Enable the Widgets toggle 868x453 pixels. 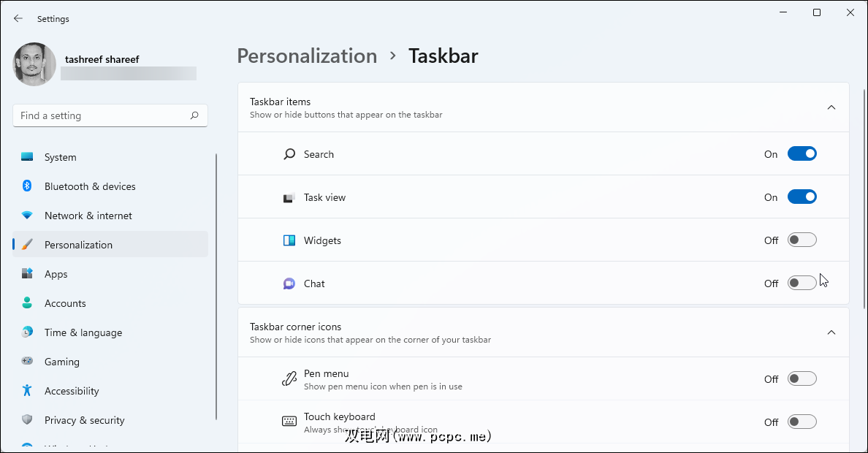802,240
